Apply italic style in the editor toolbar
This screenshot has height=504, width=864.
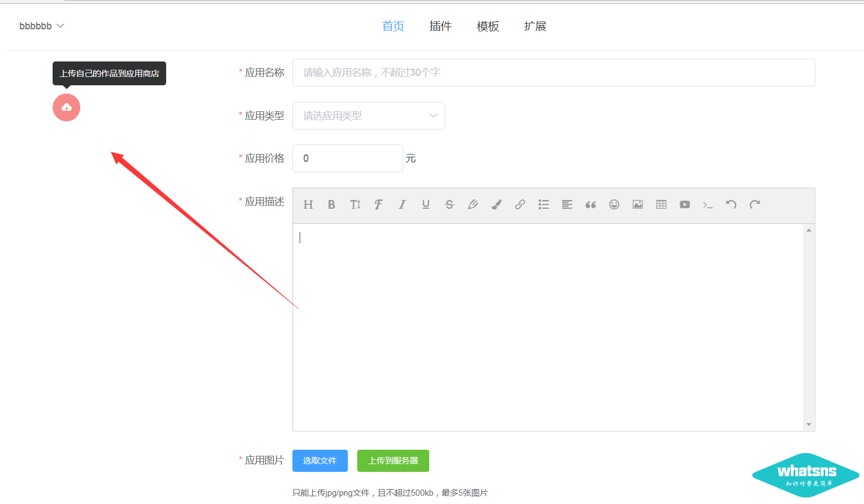(402, 204)
